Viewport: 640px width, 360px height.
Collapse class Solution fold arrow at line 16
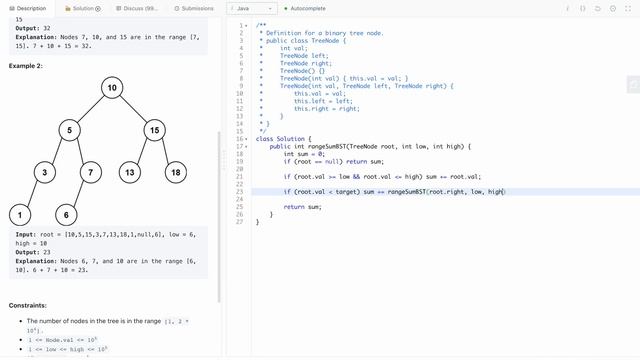(x=246, y=139)
